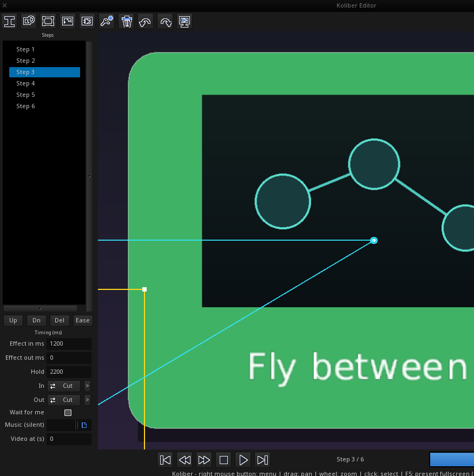474x476 pixels.
Task: Click the trash delete icon
Action: 126,21
